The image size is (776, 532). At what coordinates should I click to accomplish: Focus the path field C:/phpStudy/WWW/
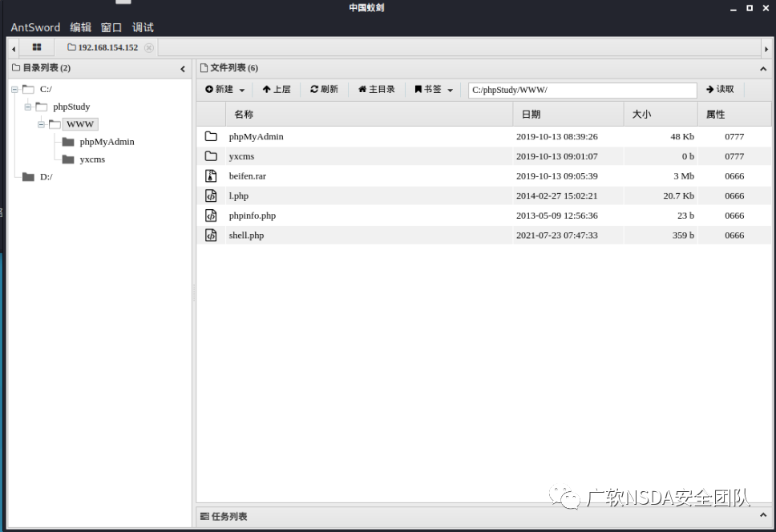coord(583,90)
